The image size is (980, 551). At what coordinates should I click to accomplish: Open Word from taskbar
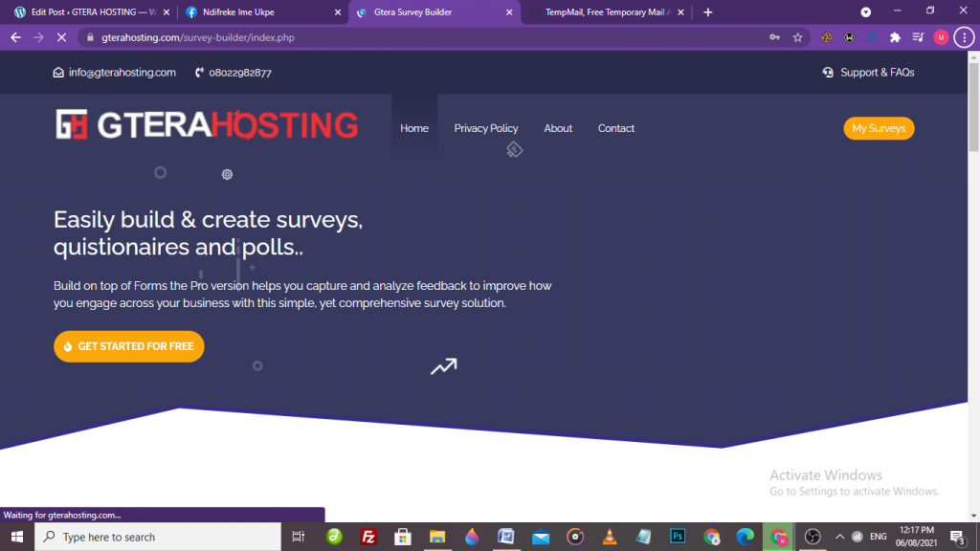505,537
